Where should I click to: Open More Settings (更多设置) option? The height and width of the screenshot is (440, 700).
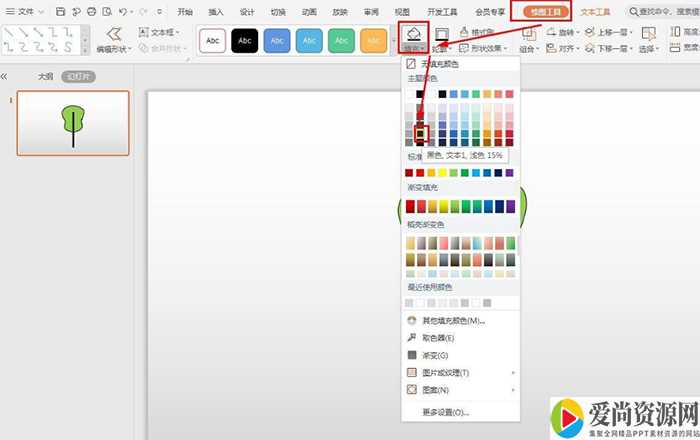(445, 411)
